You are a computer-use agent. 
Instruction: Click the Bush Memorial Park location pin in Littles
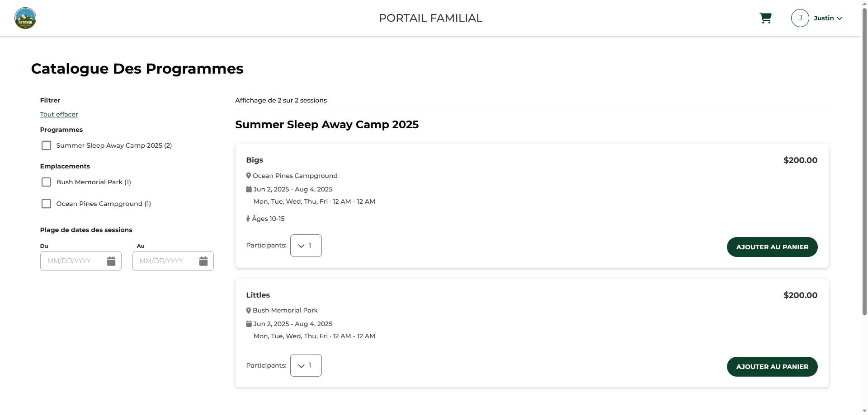coord(249,311)
